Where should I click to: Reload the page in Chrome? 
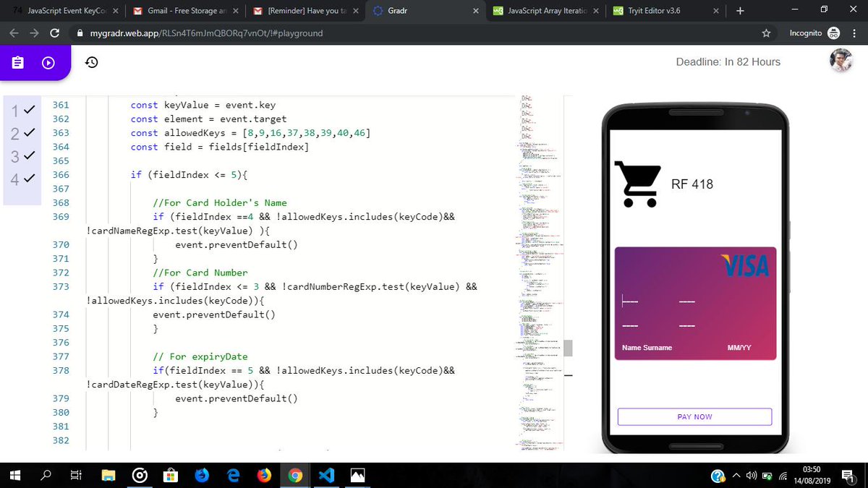pyautogui.click(x=55, y=33)
